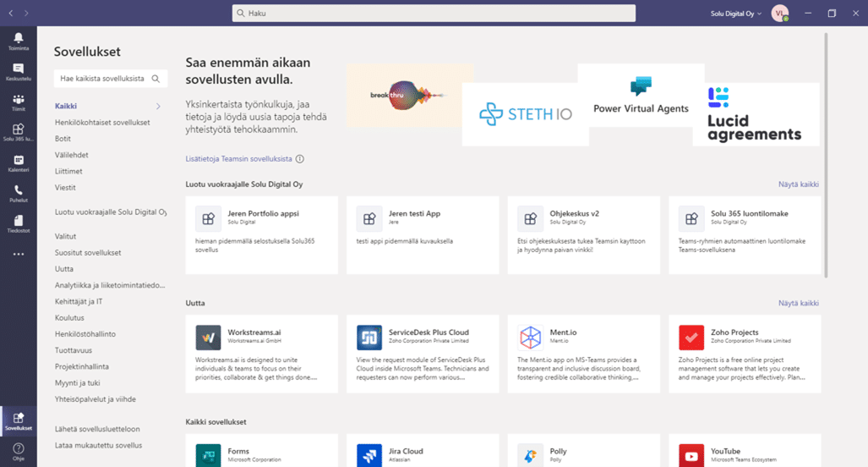Select Koulutus category

point(70,317)
